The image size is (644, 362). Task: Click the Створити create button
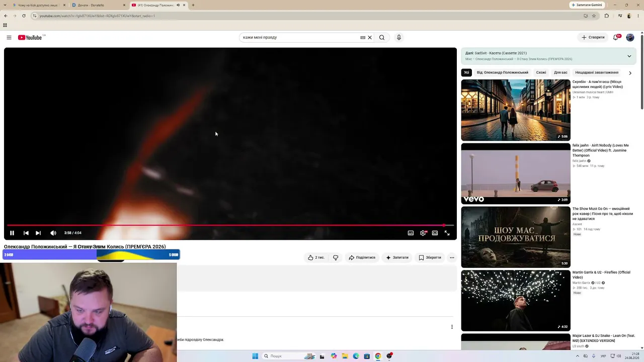(x=593, y=37)
